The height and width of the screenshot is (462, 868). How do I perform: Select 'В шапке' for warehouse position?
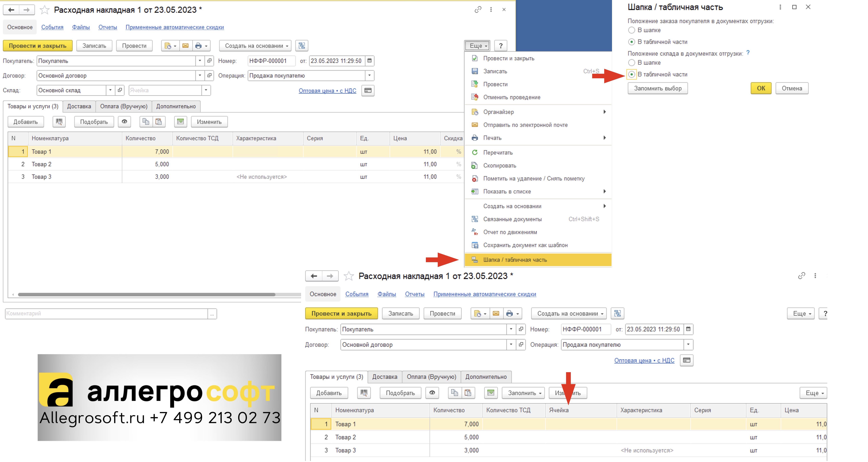[x=632, y=63]
